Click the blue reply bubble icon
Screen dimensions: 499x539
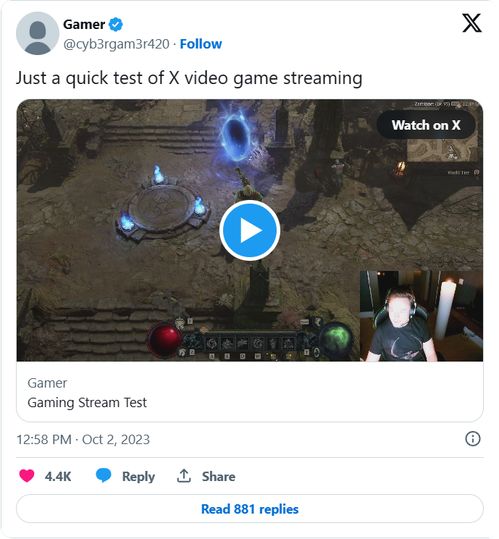(x=103, y=475)
